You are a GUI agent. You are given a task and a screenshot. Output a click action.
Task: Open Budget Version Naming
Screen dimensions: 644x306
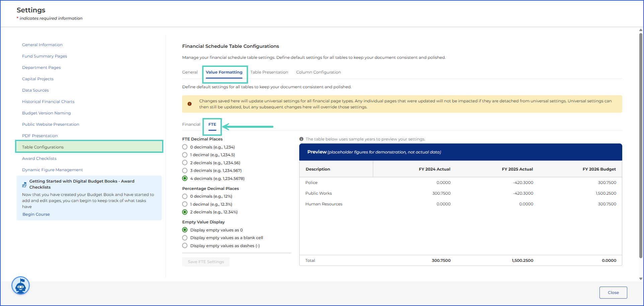(x=47, y=113)
